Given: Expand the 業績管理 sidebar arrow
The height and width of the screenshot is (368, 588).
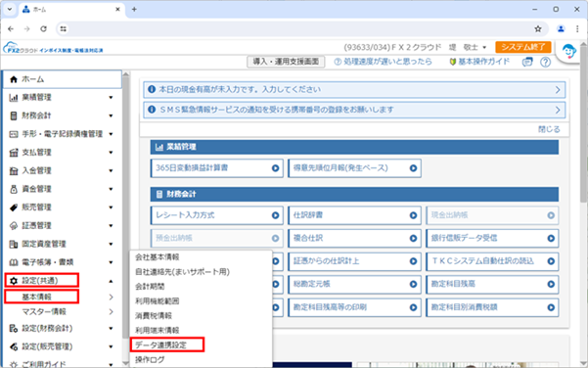Looking at the screenshot, I should pyautogui.click(x=111, y=98).
